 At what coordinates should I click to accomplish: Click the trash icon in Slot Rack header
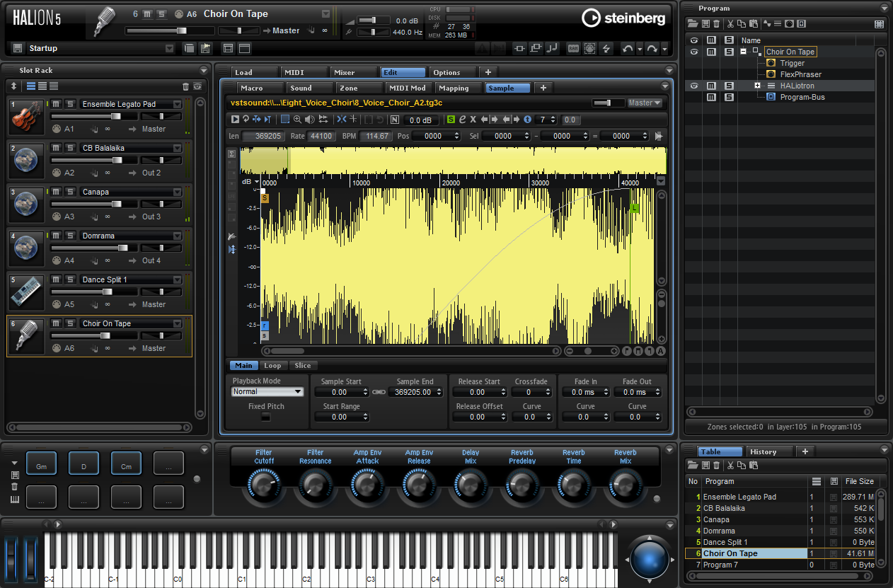coord(186,86)
